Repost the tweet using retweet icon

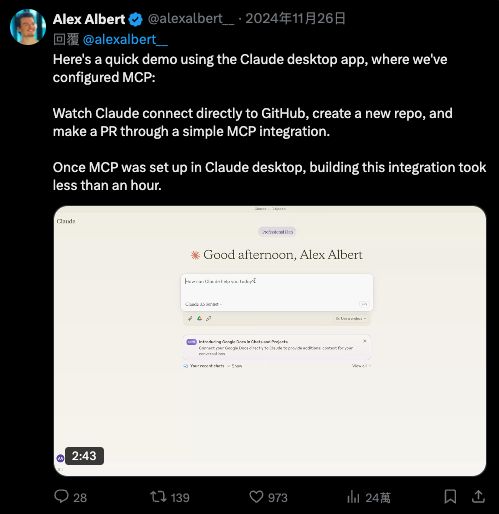(158, 497)
